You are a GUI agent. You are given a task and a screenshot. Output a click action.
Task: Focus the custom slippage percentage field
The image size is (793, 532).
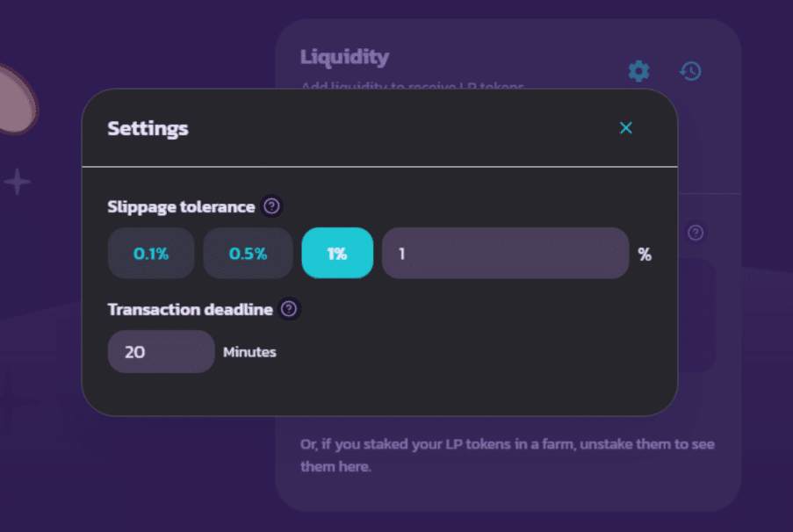click(505, 253)
